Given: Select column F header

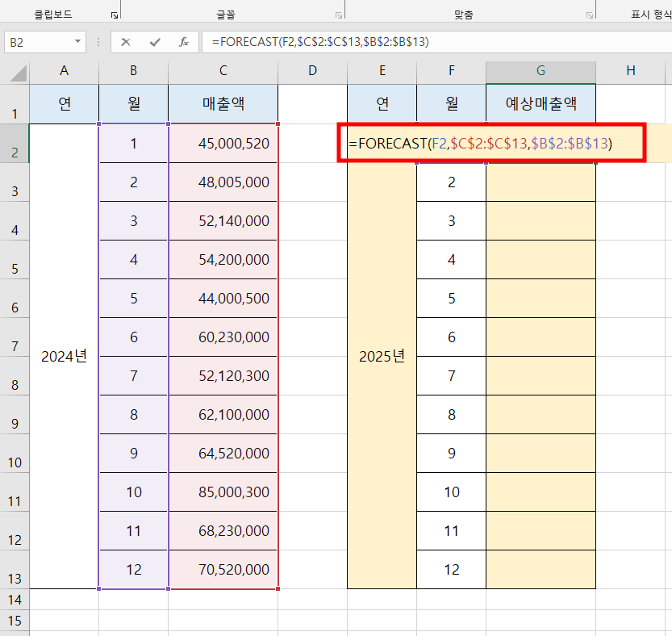Looking at the screenshot, I should 451,71.
